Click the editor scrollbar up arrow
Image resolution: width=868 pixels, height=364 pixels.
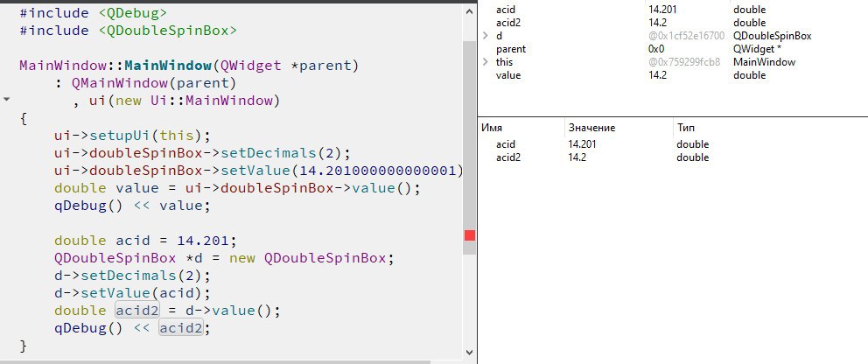pyautogui.click(x=469, y=10)
